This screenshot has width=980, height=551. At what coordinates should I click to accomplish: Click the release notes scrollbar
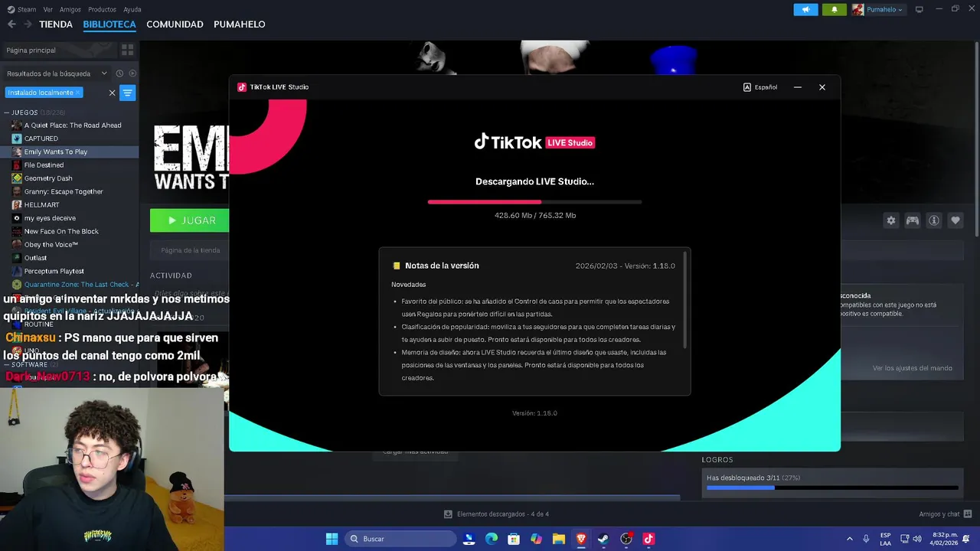click(x=684, y=299)
